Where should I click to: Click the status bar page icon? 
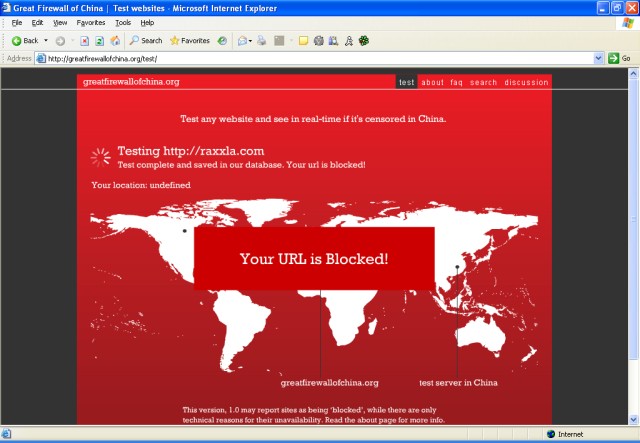[6, 434]
